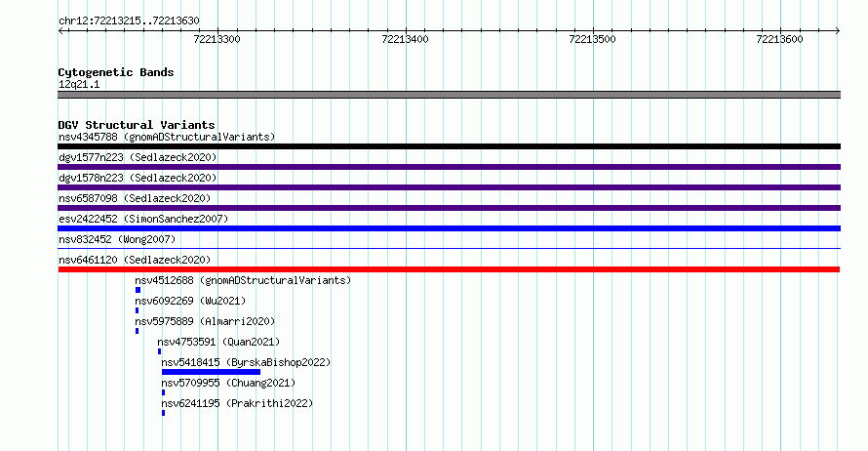
Task: Open nsv5418415 (ByrskaBishop2022) variant label
Action: [246, 362]
